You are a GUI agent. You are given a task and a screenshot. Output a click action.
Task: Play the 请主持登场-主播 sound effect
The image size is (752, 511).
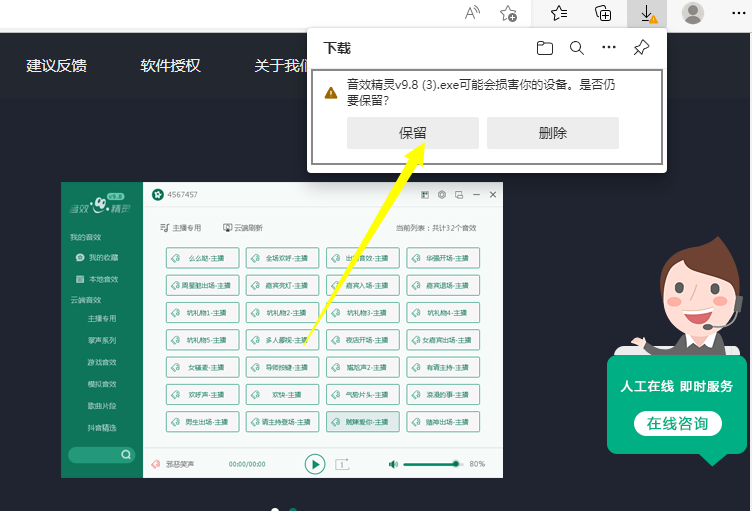tap(282, 422)
